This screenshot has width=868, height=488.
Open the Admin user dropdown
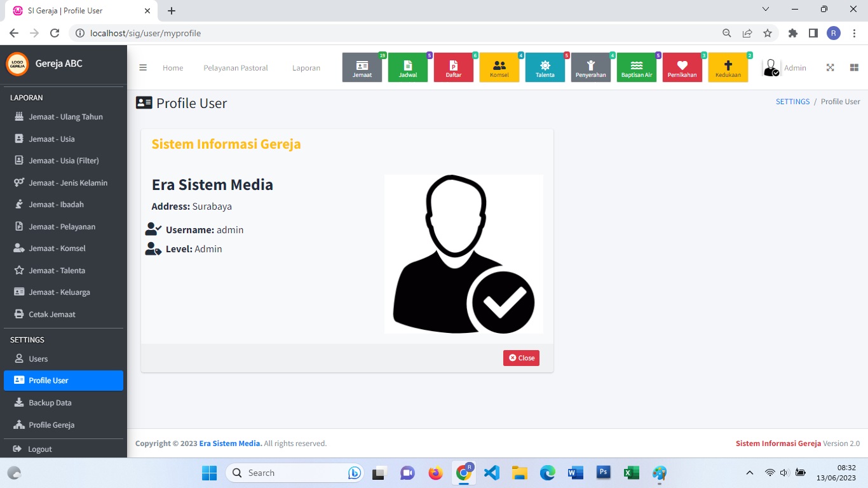[x=785, y=68]
